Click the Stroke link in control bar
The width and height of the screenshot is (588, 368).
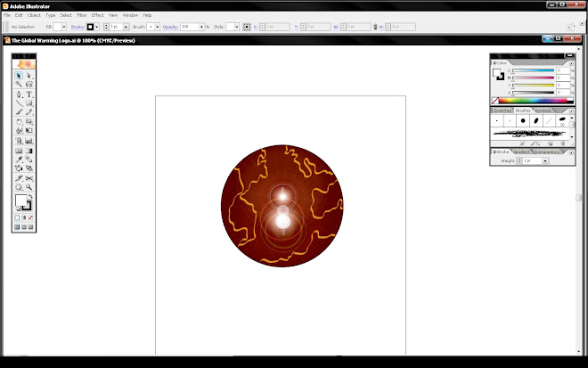[x=78, y=27]
